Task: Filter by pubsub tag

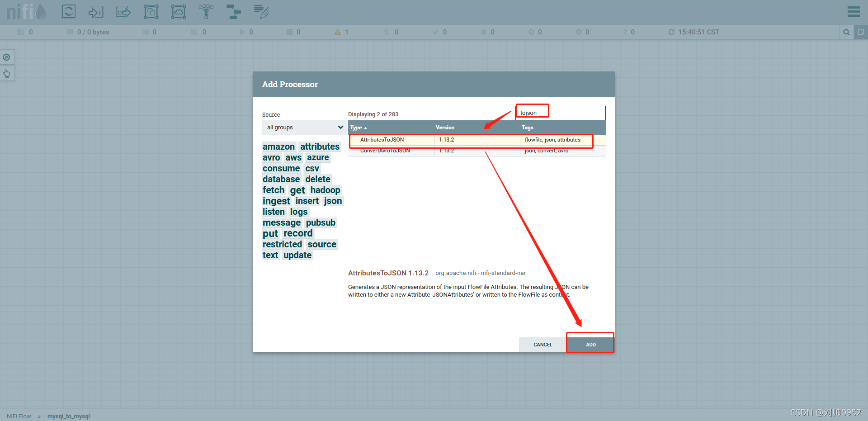Action: click(x=321, y=222)
